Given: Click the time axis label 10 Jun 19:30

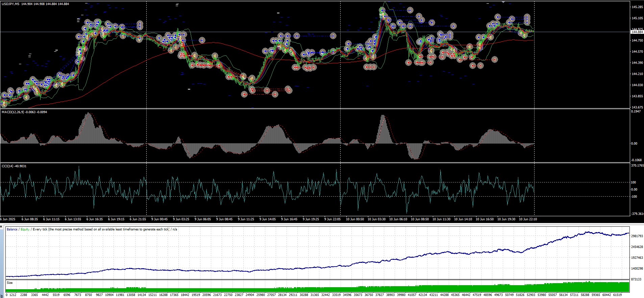Looking at the screenshot, I should point(506,219).
